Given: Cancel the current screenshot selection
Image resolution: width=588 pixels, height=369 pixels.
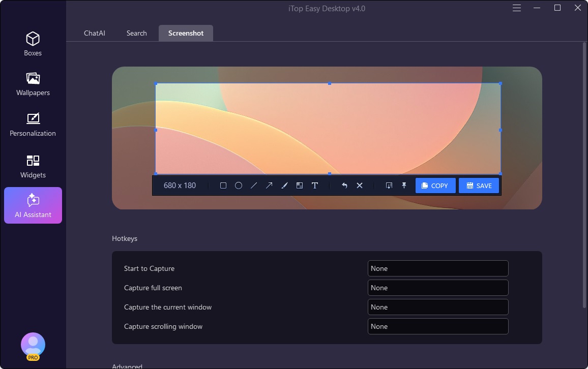Looking at the screenshot, I should [360, 186].
